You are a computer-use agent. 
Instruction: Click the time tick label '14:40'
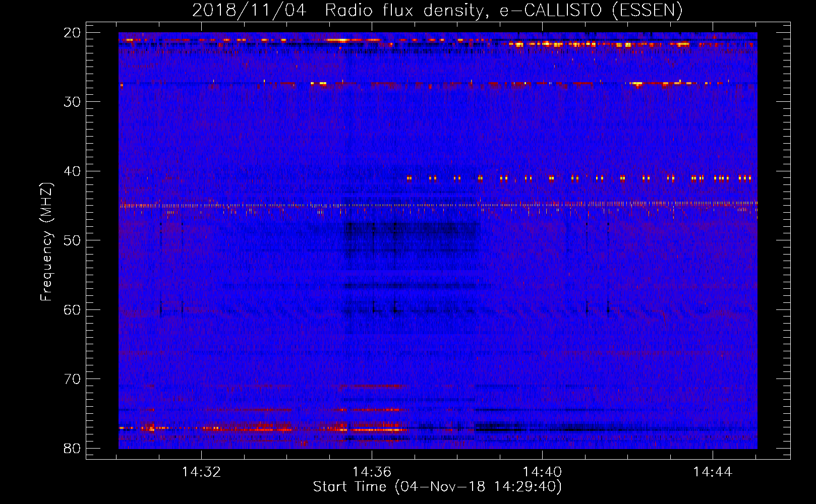click(x=542, y=472)
